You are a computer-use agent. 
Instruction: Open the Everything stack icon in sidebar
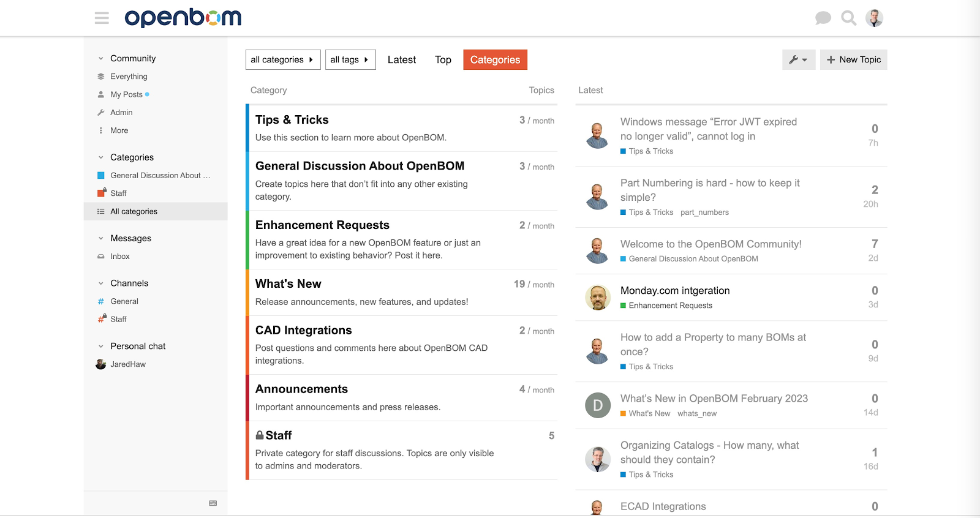101,77
